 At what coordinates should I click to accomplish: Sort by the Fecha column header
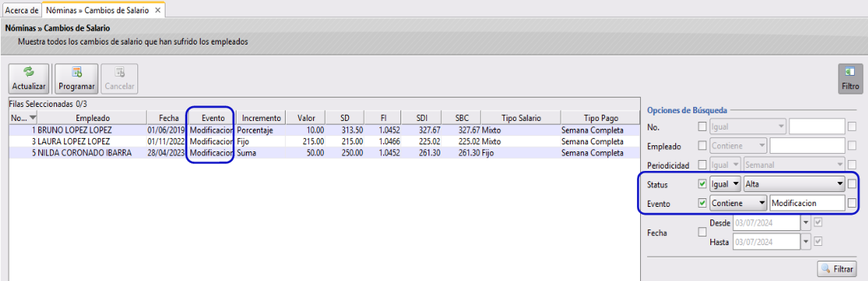pyautogui.click(x=167, y=118)
